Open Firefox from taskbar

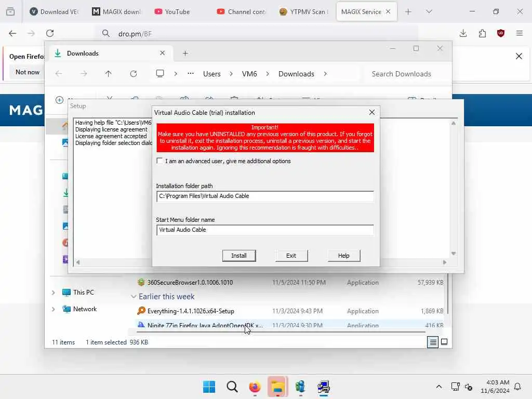[255, 387]
